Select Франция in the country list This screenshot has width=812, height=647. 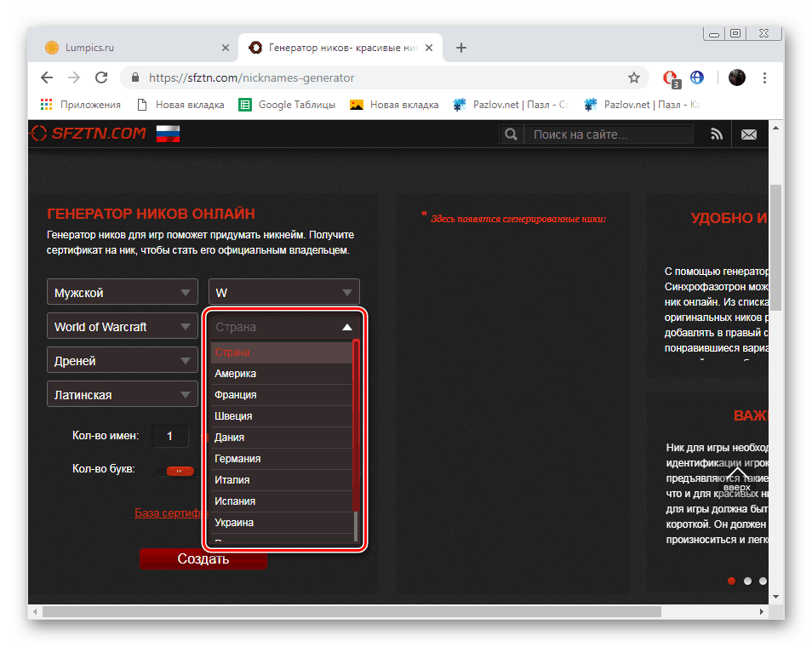[281, 395]
